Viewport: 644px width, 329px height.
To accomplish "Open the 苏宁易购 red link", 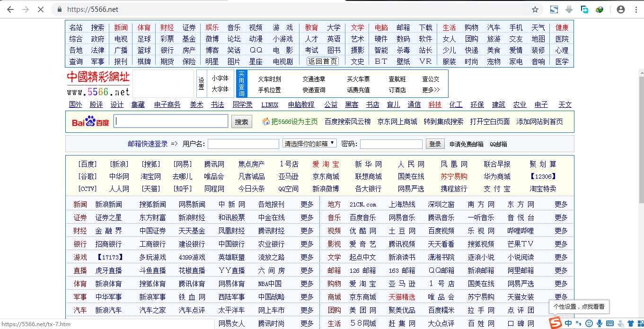I will click(x=454, y=176).
